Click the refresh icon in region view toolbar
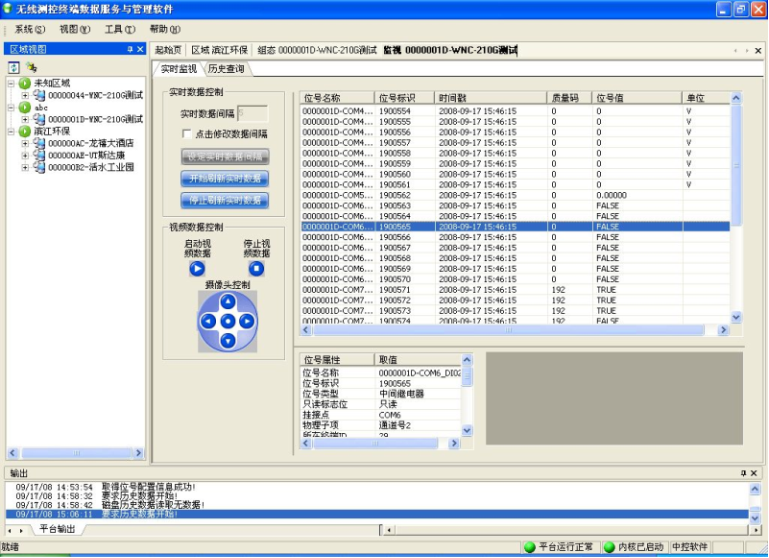The width and height of the screenshot is (769, 558). coord(14,67)
